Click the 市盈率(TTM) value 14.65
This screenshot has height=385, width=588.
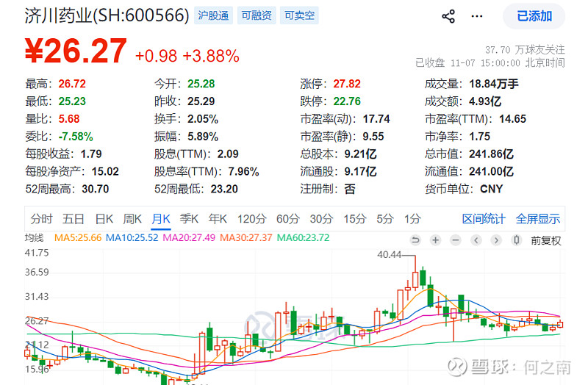(x=512, y=119)
